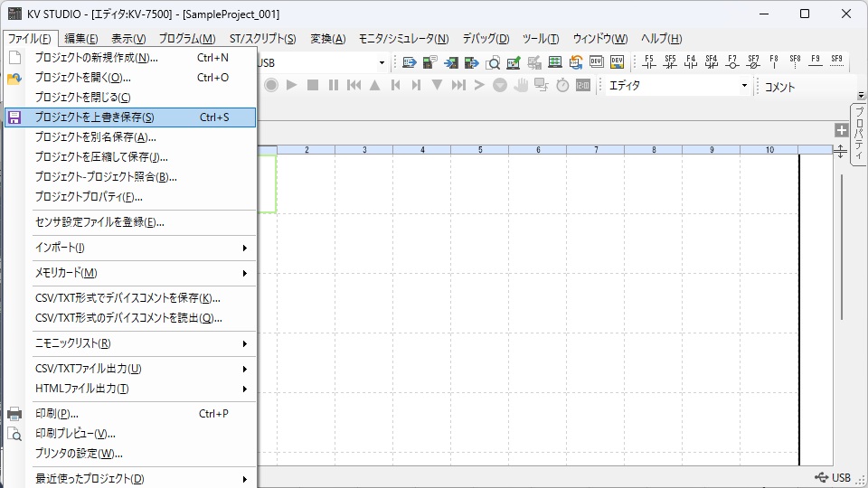Expand the 最近使ったプロジェクト submenu
The image size is (868, 488).
[x=140, y=479]
